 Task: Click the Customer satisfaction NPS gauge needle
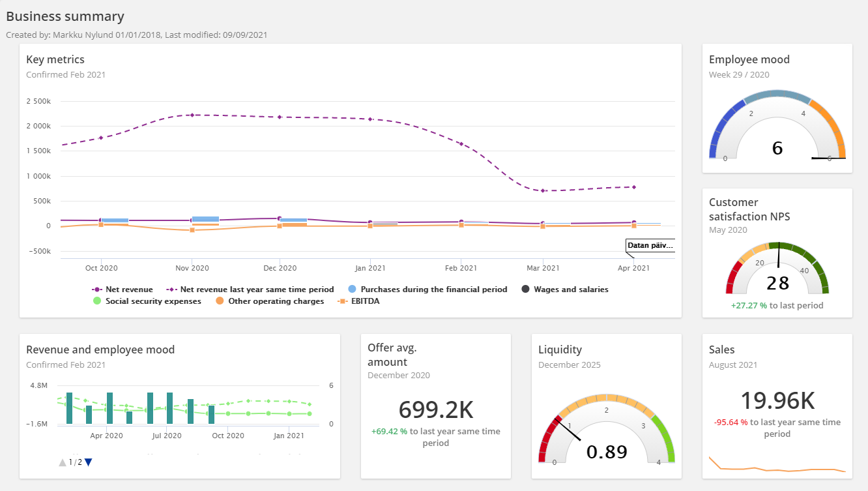pos(778,254)
